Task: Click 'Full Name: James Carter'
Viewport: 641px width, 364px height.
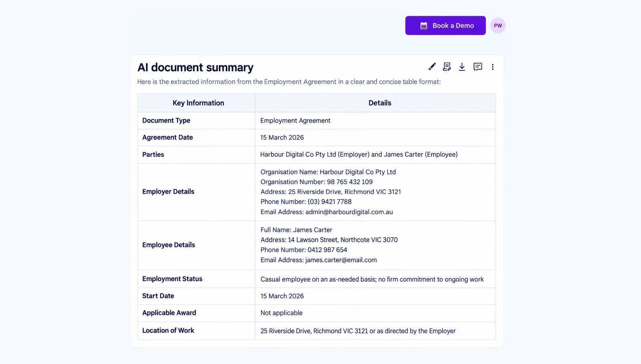Action: pos(296,230)
